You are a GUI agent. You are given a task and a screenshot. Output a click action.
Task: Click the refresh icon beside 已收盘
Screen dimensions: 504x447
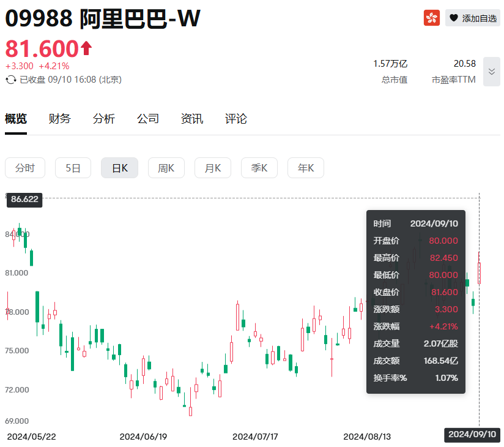(x=11, y=80)
